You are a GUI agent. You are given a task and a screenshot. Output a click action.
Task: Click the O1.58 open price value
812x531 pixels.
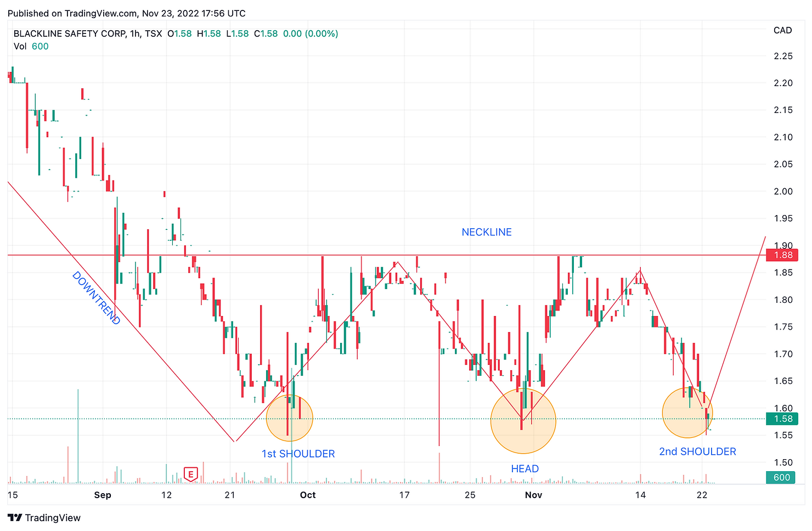179,33
